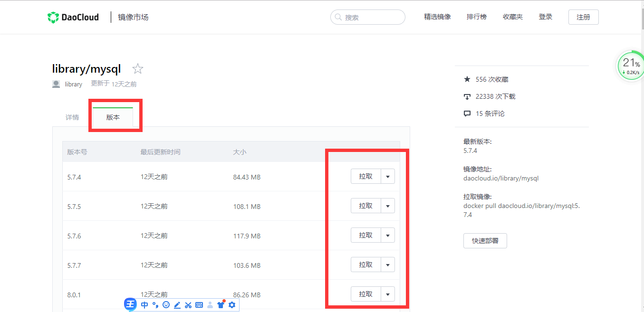Open the DaoCloud home logo
This screenshot has height=312, width=644.
[x=72, y=17]
